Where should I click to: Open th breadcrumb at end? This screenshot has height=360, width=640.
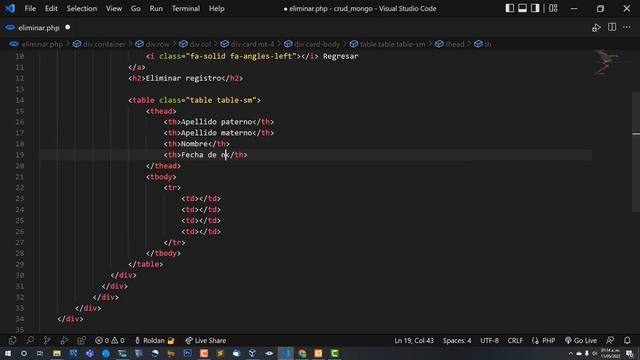click(x=488, y=44)
